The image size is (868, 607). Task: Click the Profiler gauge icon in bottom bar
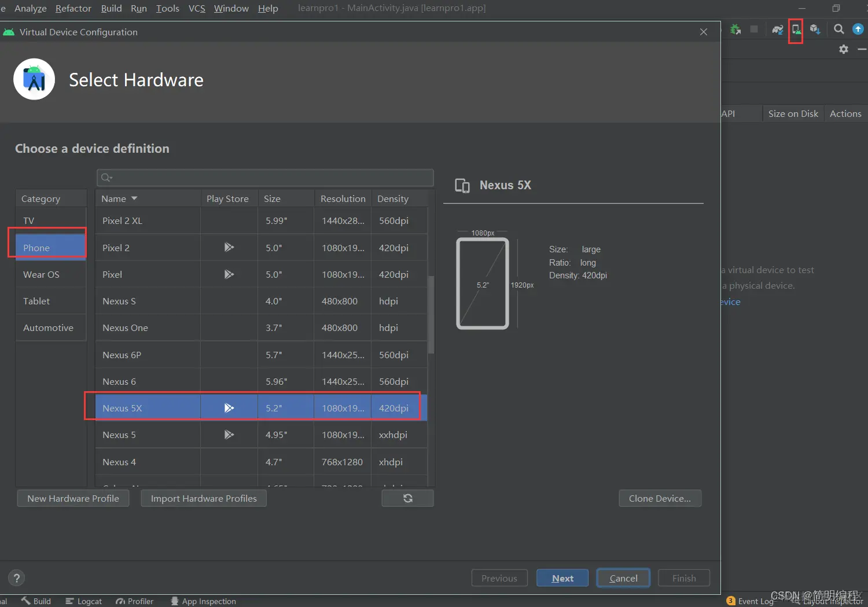[x=120, y=601]
